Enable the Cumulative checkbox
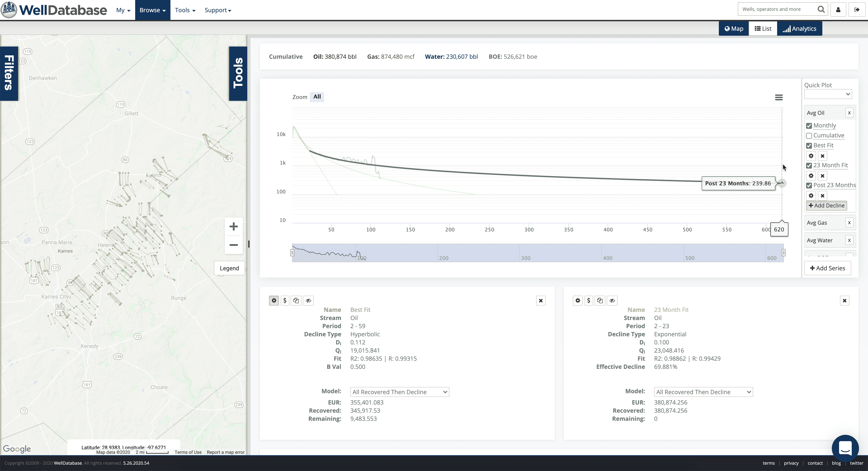Viewport: 868px width, 471px height. (x=809, y=136)
